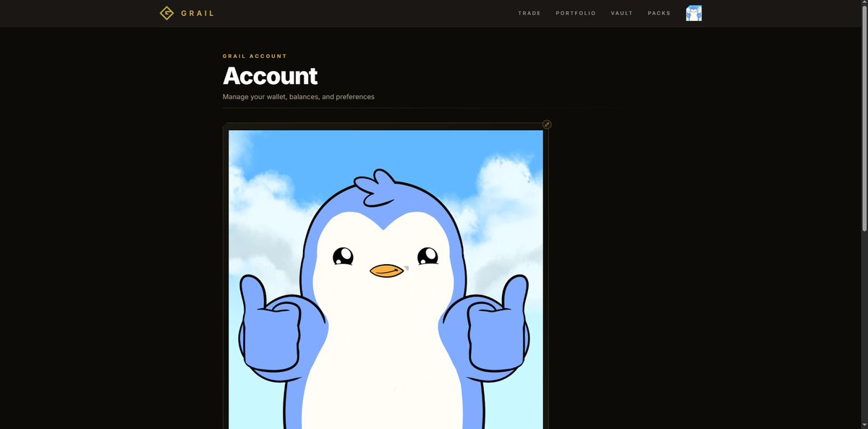Click the GRAIL brand name text
868x429 pixels.
click(x=197, y=13)
